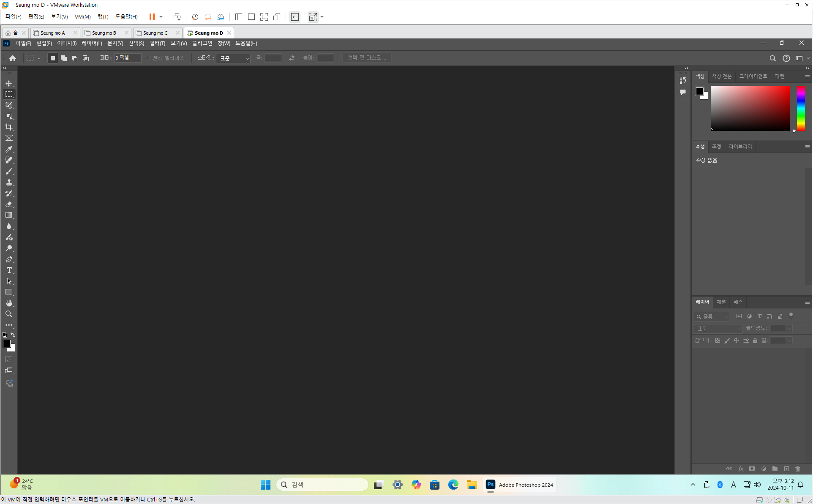The image size is (813, 504).
Task: Select the Horizontal Type tool
Action: (x=9, y=270)
